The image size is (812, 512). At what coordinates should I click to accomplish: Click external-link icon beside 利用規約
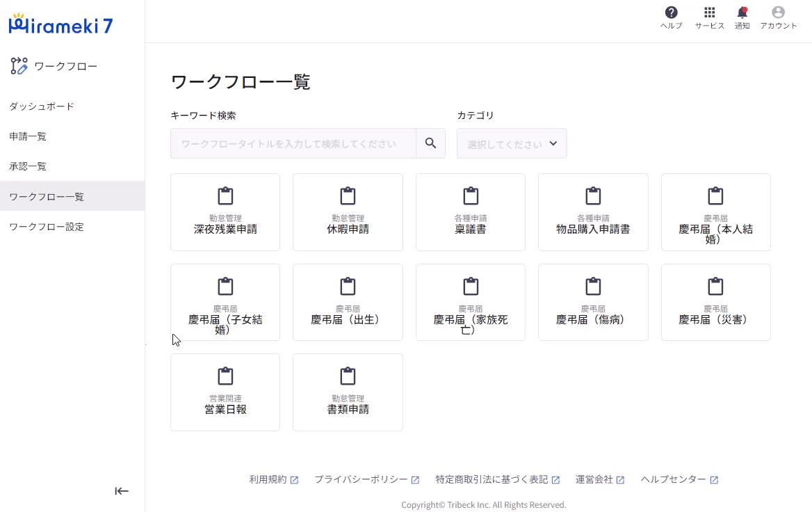tap(294, 480)
